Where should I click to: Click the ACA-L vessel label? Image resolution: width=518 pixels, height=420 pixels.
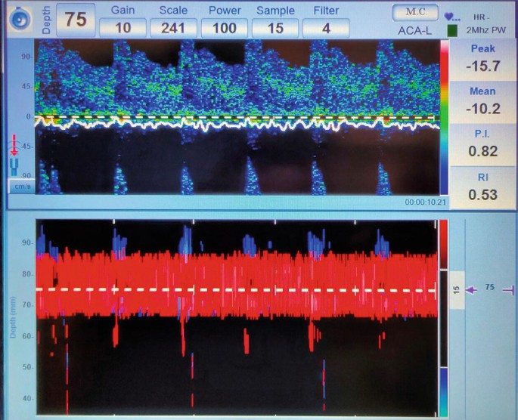414,31
